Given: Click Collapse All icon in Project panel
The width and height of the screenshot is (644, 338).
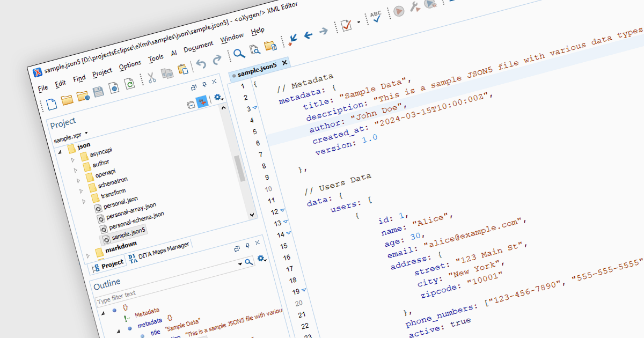Looking at the screenshot, I should 191,105.
